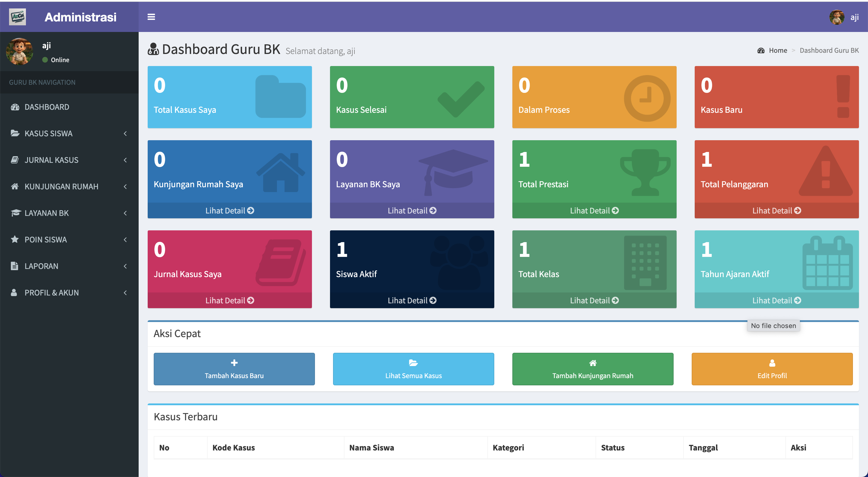
Task: Click the sidebar profile avatar picture
Action: [x=20, y=52]
